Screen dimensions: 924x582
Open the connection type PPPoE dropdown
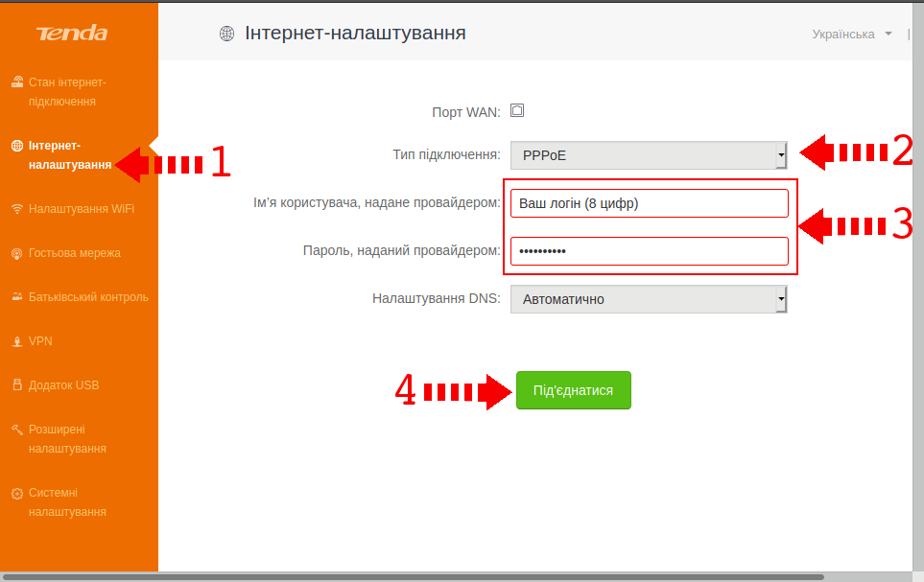(x=649, y=154)
